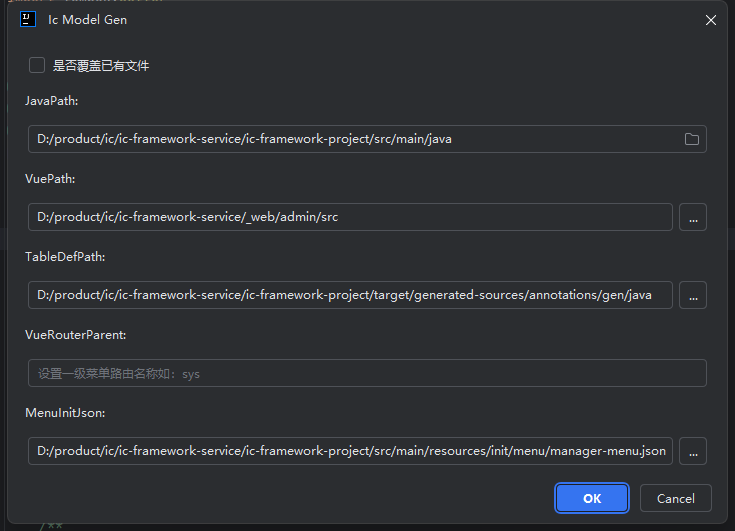735x531 pixels.
Task: Click the Ic Model Gen title text
Action: [88, 19]
